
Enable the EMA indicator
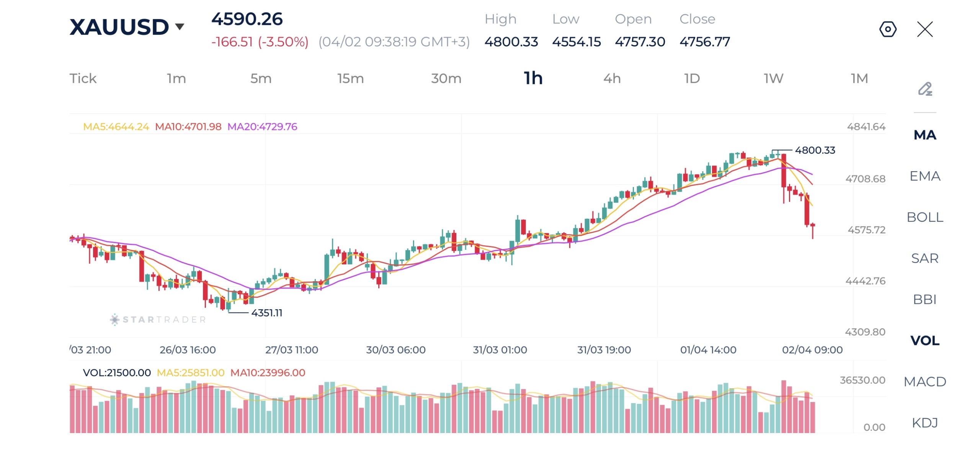924,176
